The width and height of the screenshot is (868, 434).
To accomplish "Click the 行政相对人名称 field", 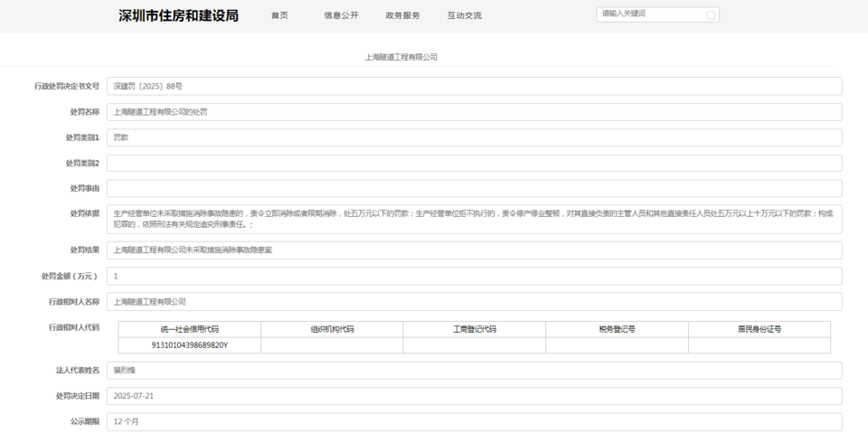I will tap(475, 302).
